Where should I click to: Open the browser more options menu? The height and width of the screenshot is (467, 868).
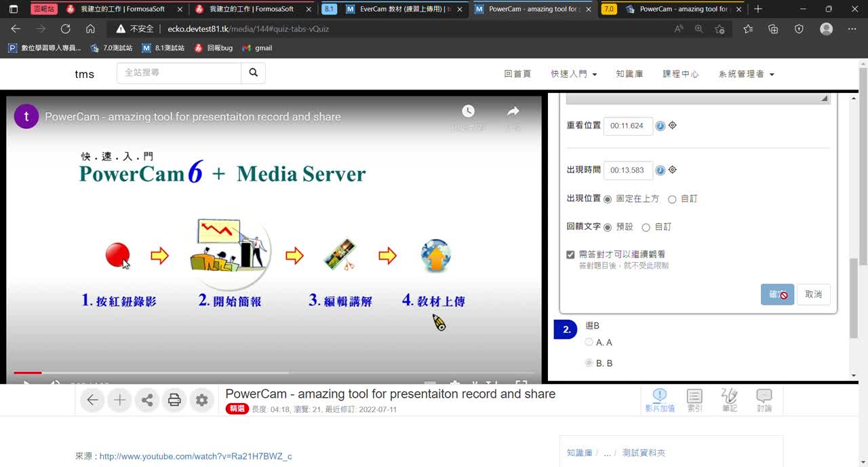[x=852, y=29]
